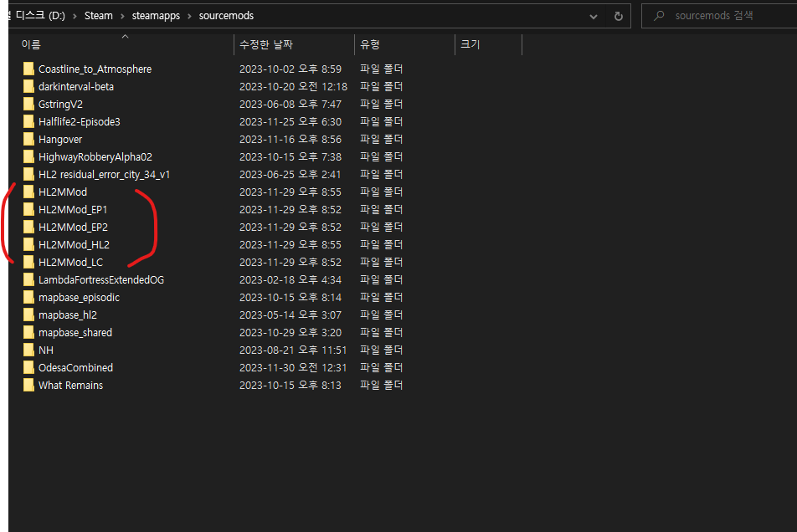Screen dimensions: 797x532
Task: Select the NH folder name
Action: 46,350
